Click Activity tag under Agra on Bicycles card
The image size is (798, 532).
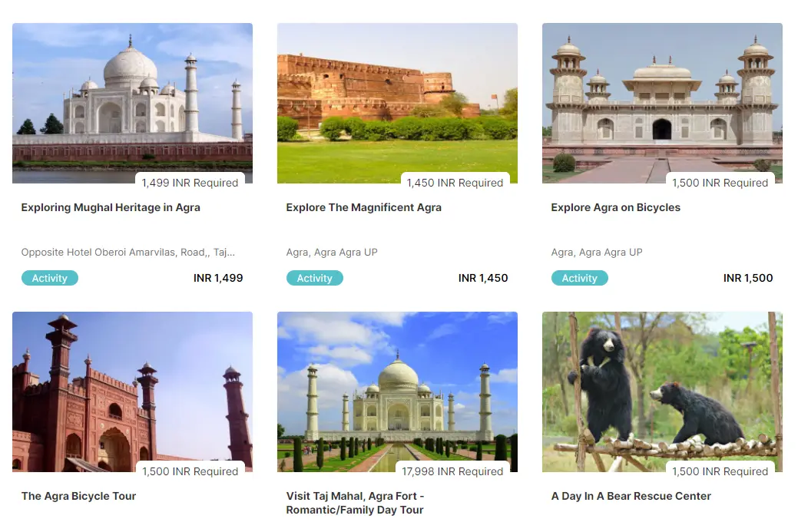(x=579, y=278)
